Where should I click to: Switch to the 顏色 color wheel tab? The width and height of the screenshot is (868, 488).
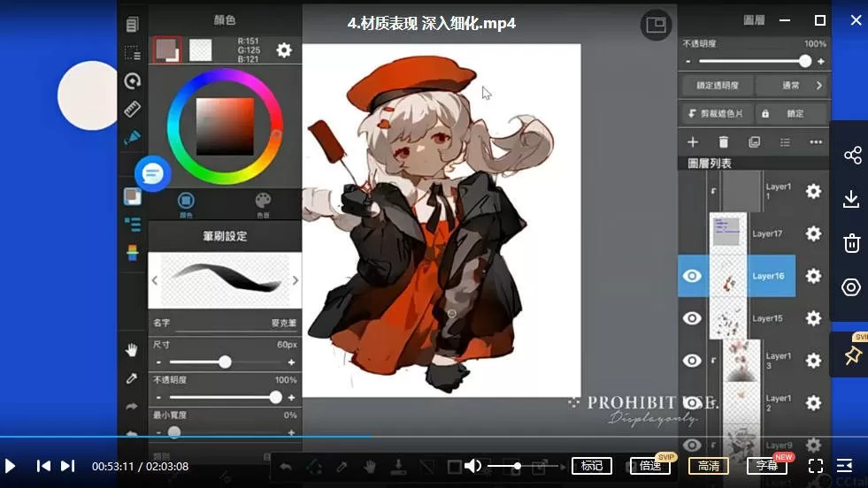pyautogui.click(x=186, y=203)
